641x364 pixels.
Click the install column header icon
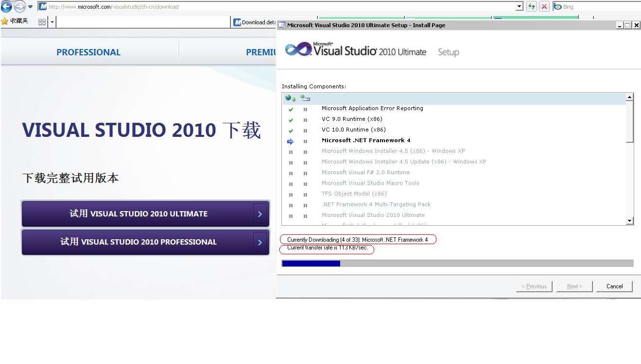pos(305,98)
